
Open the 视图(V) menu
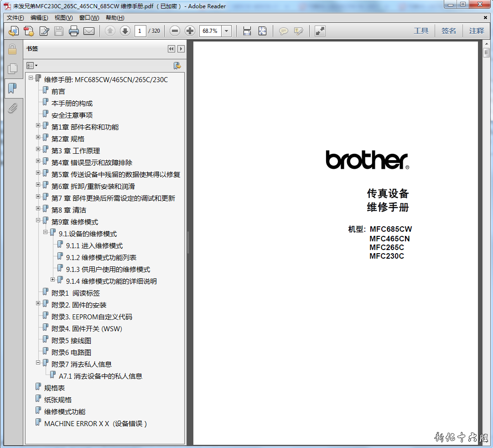click(63, 18)
